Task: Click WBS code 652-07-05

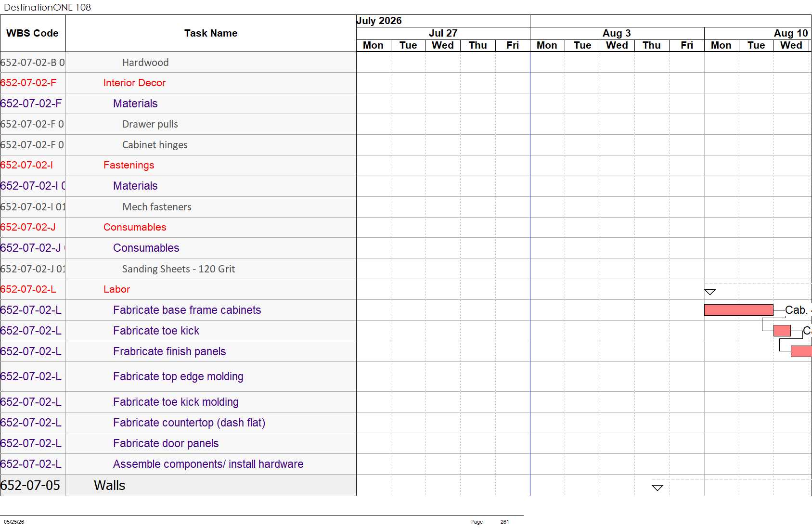Action: [30, 485]
